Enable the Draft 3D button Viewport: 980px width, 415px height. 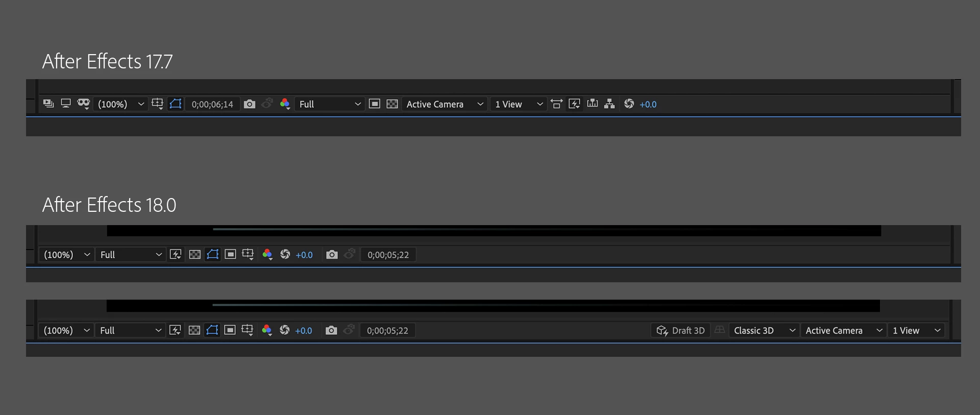click(x=680, y=330)
